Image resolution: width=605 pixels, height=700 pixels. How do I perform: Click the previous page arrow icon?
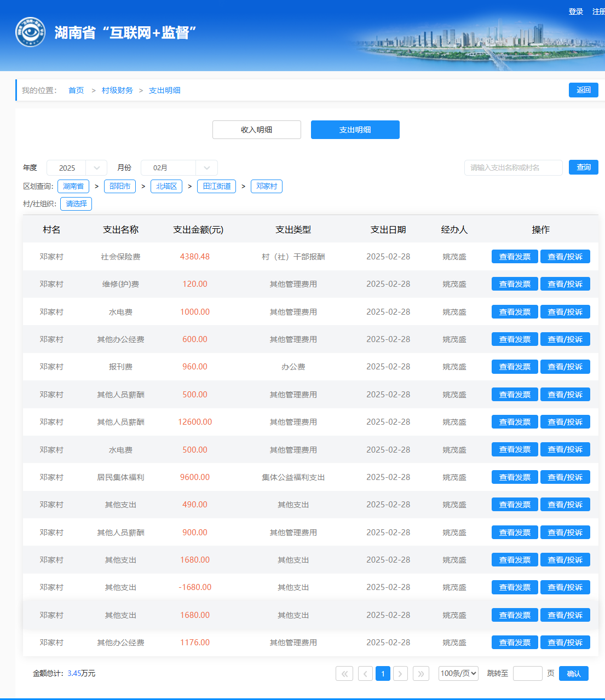(x=365, y=673)
